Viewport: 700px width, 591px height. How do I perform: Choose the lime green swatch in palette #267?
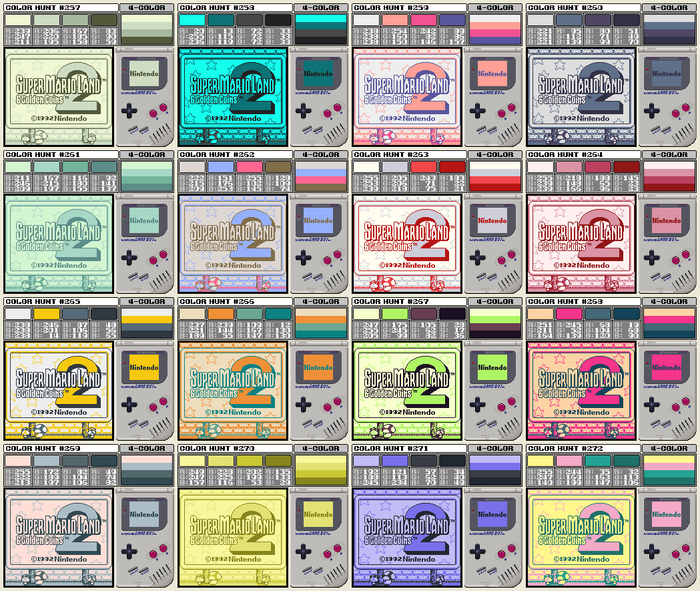tap(395, 314)
